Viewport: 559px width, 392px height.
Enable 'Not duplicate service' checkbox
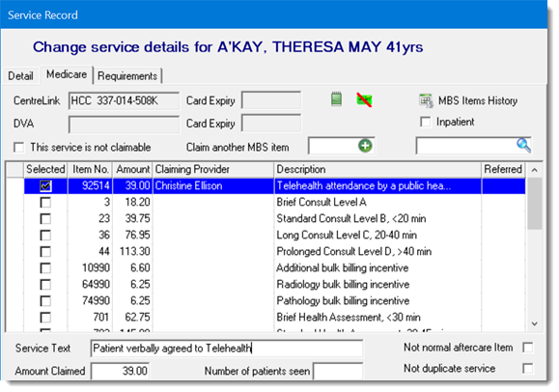click(x=528, y=368)
